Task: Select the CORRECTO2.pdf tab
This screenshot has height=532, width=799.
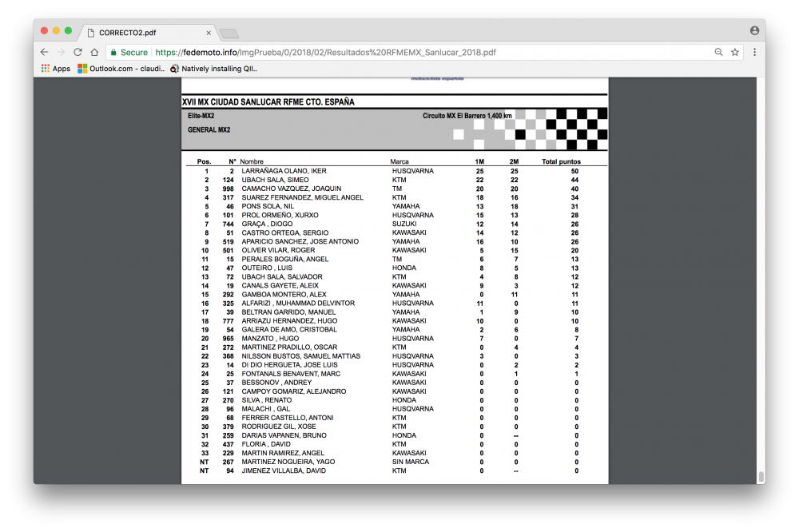Action: coord(149,33)
